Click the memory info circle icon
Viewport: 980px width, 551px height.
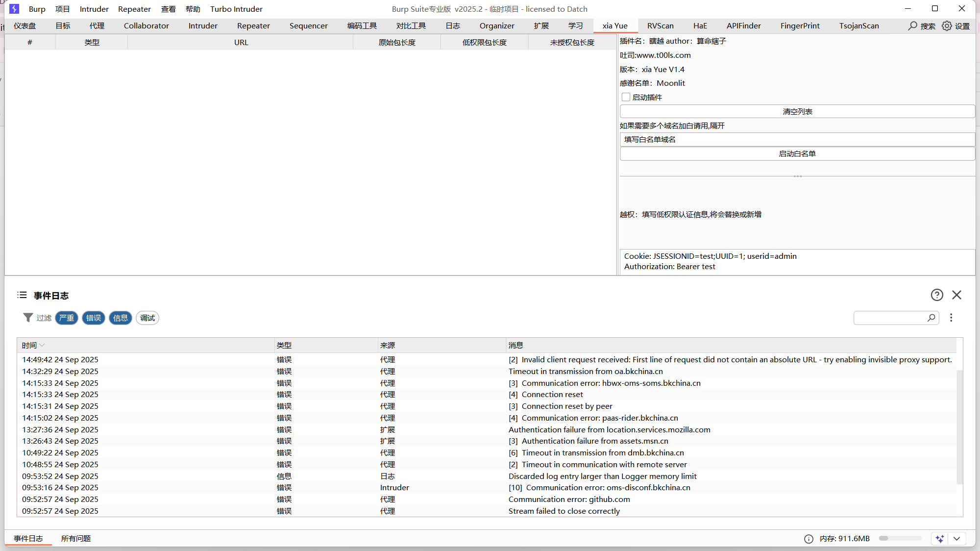(808, 539)
